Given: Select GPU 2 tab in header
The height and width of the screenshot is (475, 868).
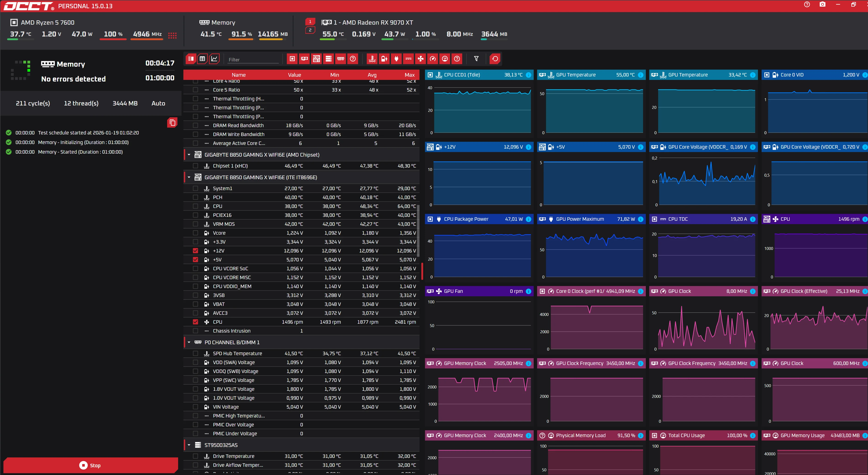Looking at the screenshot, I should click(x=310, y=30).
